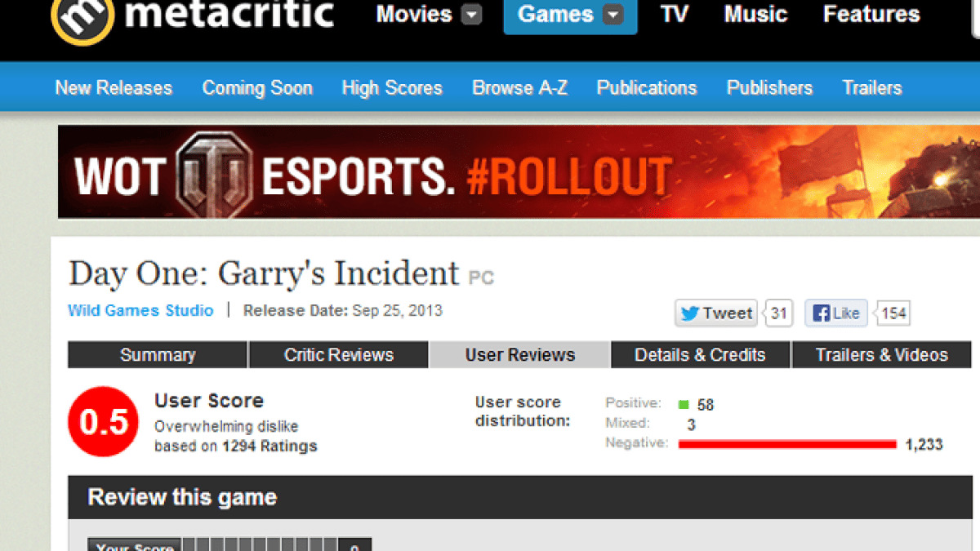This screenshot has width=980, height=551.
Task: Click the Release Date Sep 25, 2013 text
Action: pyautogui.click(x=343, y=310)
